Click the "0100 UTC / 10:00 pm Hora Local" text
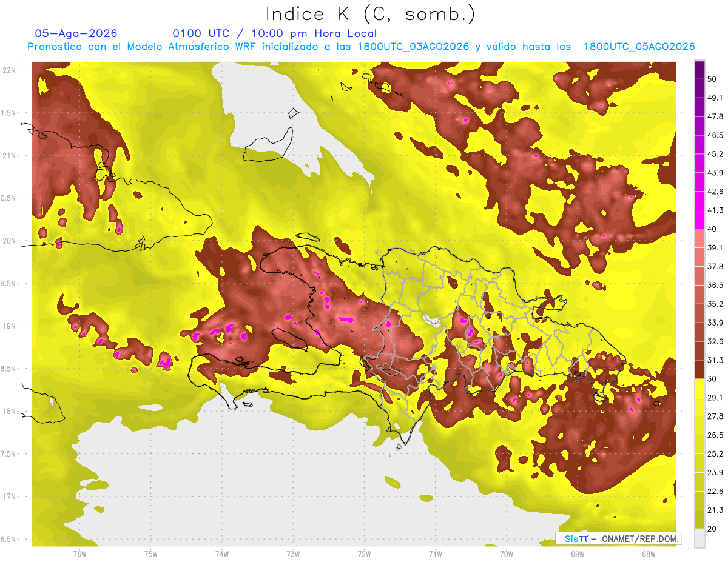This screenshot has height=562, width=728. pyautogui.click(x=275, y=33)
